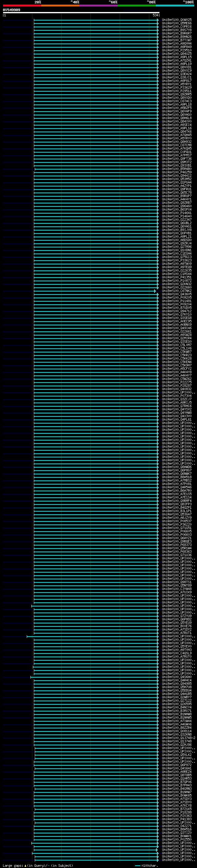This screenshot has height=868, width=197.
Task: Click the query end position 534
Action: click(155, 15)
